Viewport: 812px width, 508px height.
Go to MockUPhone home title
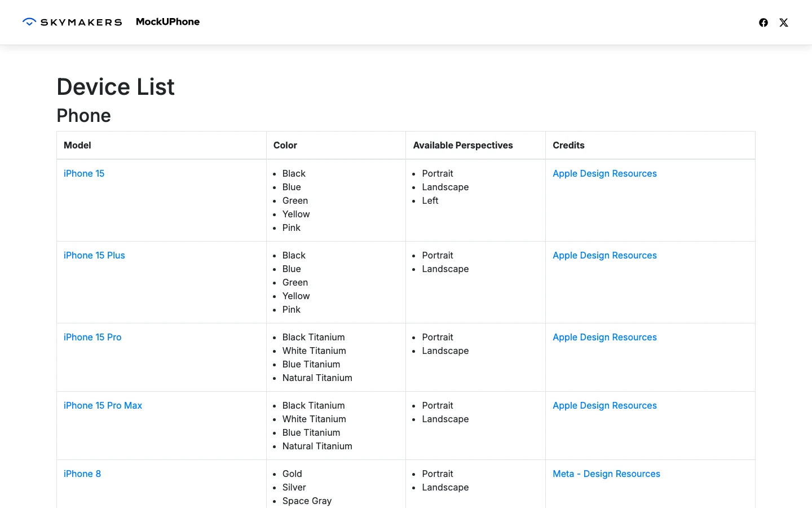pyautogui.click(x=167, y=21)
